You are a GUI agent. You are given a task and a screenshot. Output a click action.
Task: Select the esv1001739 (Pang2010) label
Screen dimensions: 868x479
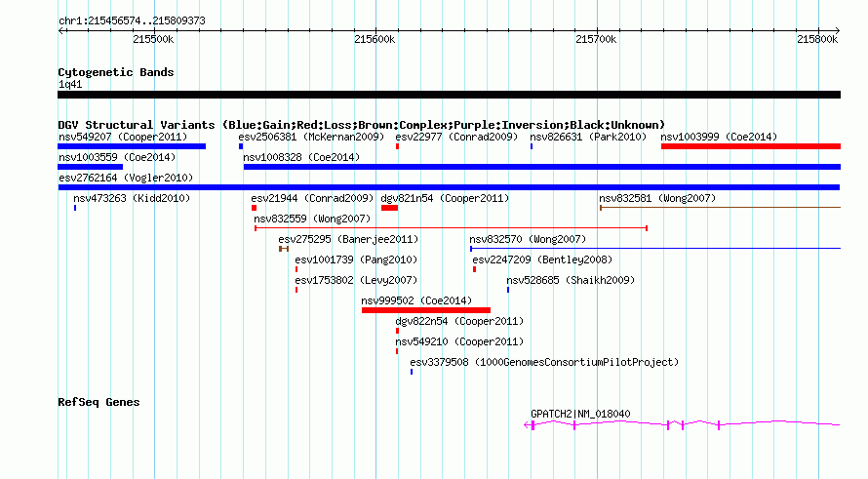click(356, 259)
